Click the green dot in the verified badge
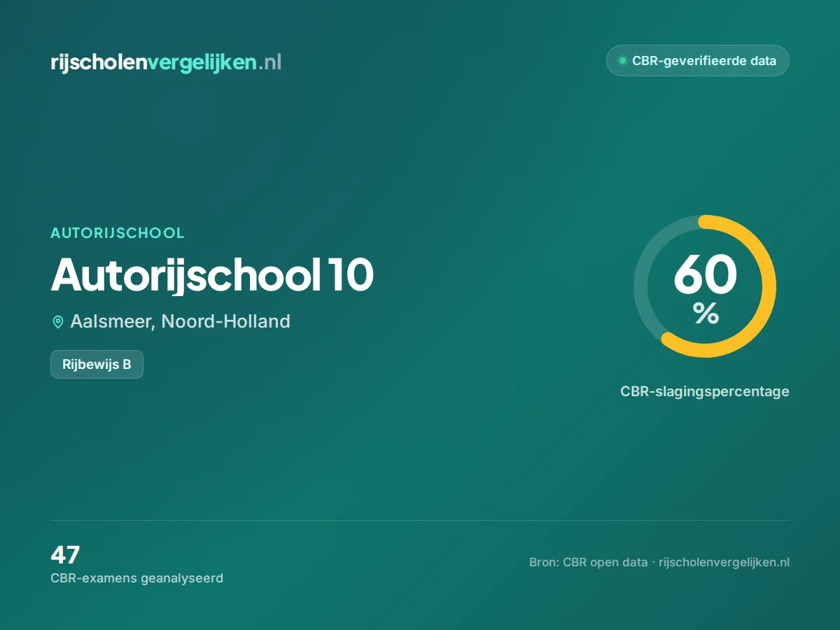The width and height of the screenshot is (840, 630). click(622, 61)
